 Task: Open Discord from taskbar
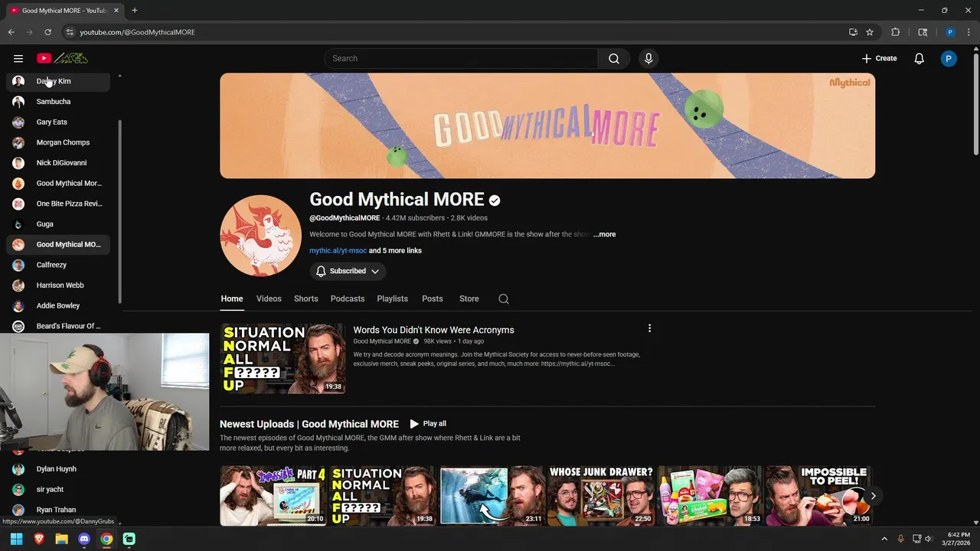tap(84, 539)
